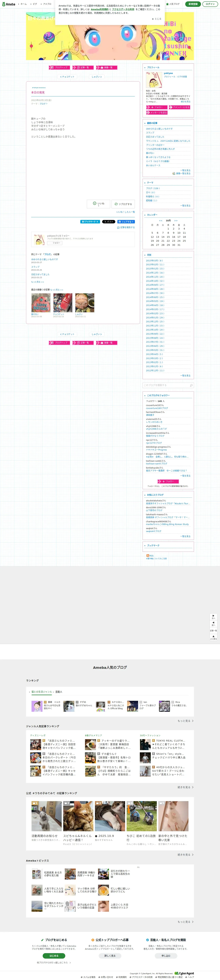
Task: Open the いいね！した人一覧 link
Action: (x=126, y=212)
